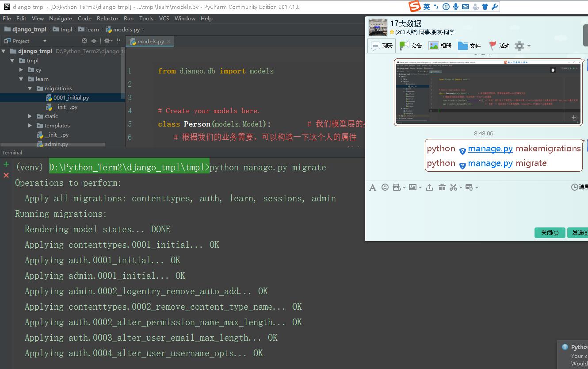Toggle Sogou punctuation mode
The height and width of the screenshot is (369, 588).
(436, 6)
